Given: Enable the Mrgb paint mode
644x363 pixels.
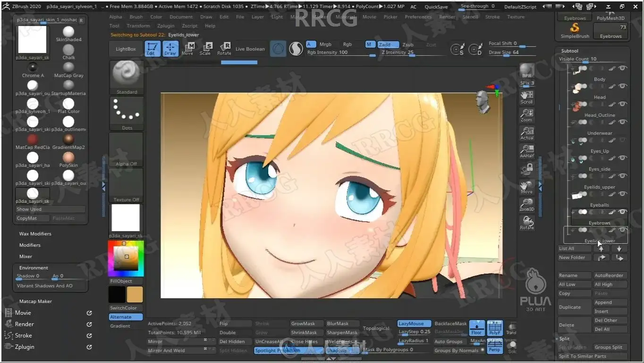Looking at the screenshot, I should (325, 44).
